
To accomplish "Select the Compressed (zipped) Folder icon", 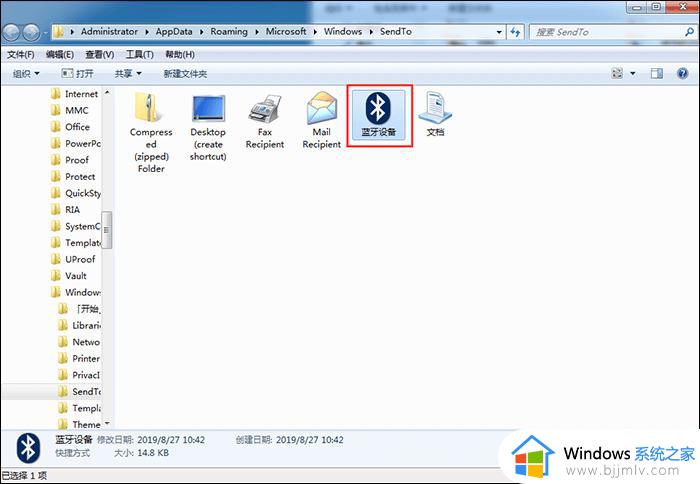I will pyautogui.click(x=150, y=132).
